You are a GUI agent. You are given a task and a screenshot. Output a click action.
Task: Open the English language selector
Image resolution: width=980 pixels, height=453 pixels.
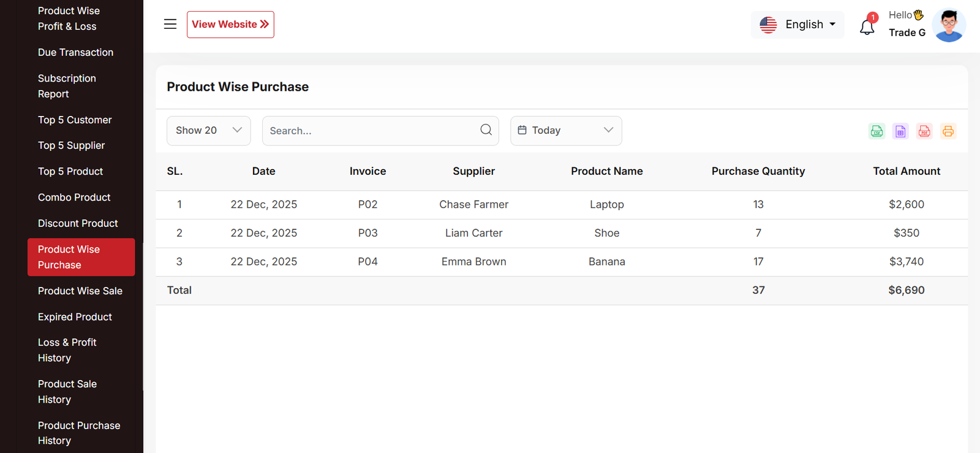797,25
